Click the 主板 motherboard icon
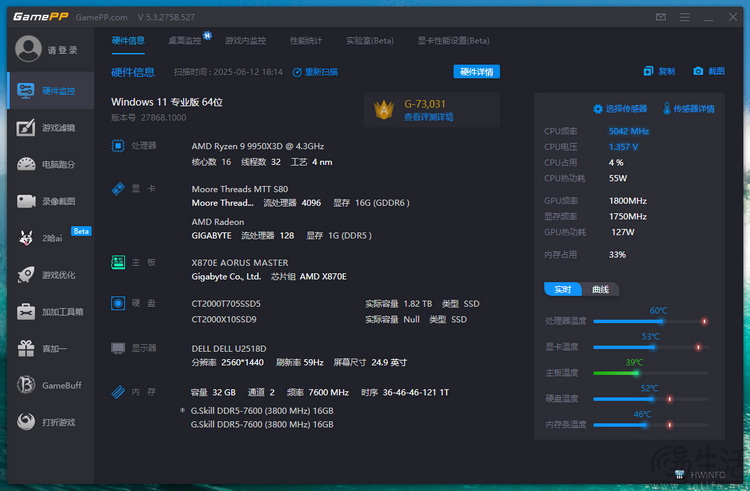 click(118, 262)
